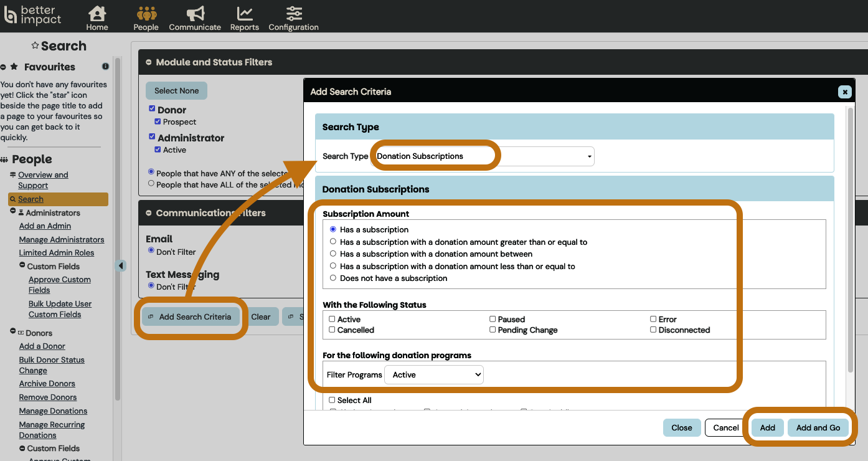Viewport: 868px width, 461px height.
Task: Collapse the sidebar with the arrow handle
Action: 121,266
